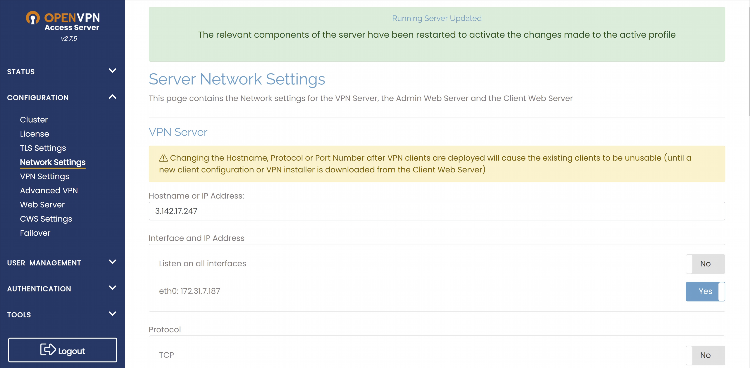750x368 pixels.
Task: Click the CONFIGURATION menu heading
Action: 38,98
